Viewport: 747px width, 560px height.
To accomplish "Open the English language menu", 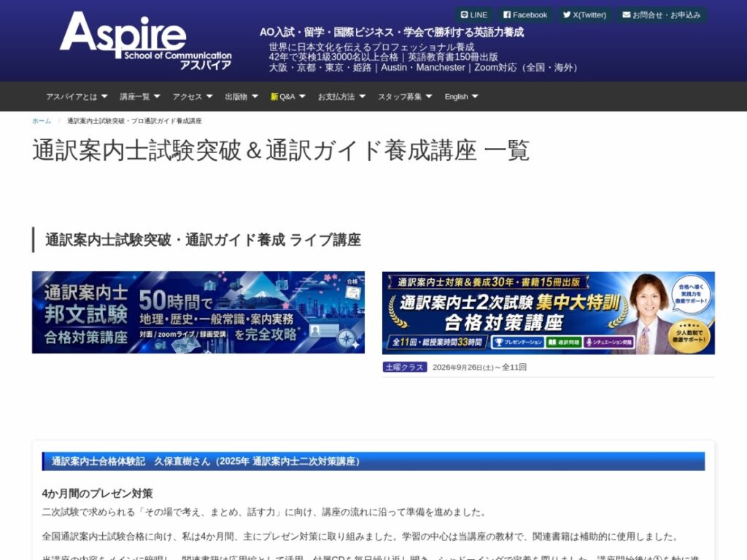I will [461, 97].
